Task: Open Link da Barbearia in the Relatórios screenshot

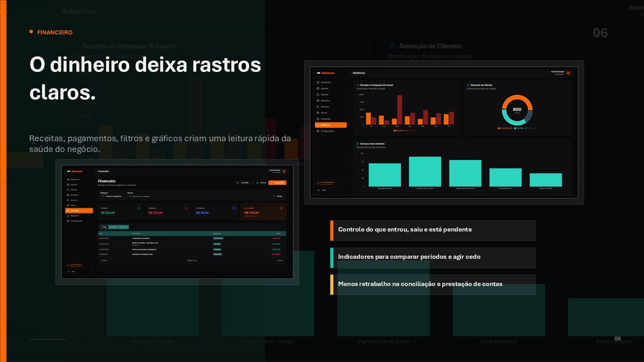Action: pos(330,183)
